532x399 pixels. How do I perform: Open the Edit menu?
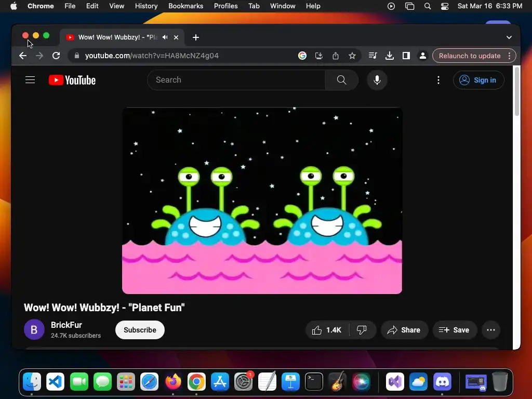[92, 6]
